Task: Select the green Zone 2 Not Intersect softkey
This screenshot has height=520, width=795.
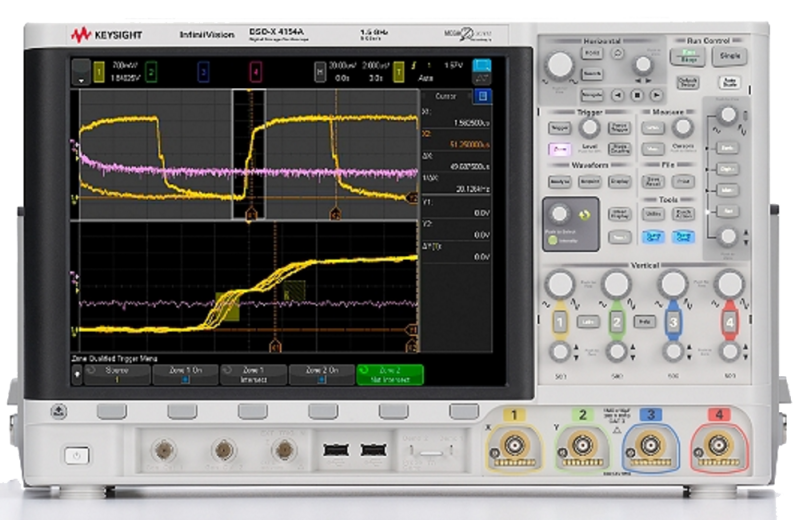Action: [390, 375]
